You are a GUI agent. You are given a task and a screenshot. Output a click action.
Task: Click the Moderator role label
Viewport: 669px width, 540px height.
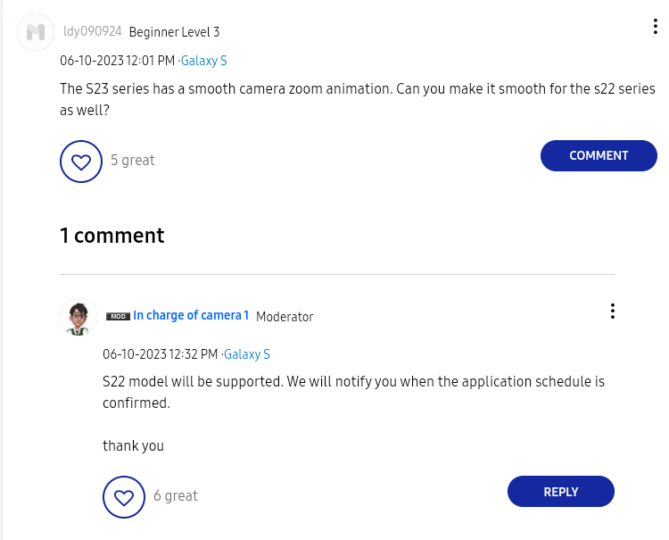pyautogui.click(x=285, y=316)
